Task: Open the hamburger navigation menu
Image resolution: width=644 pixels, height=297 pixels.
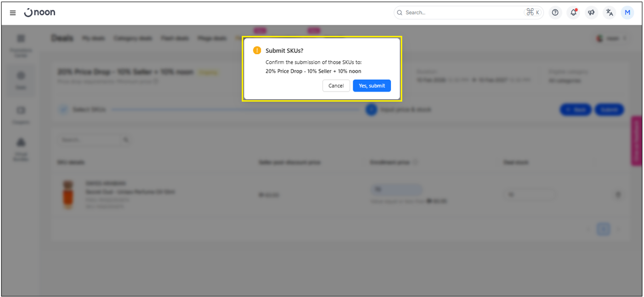Action: coord(13,13)
